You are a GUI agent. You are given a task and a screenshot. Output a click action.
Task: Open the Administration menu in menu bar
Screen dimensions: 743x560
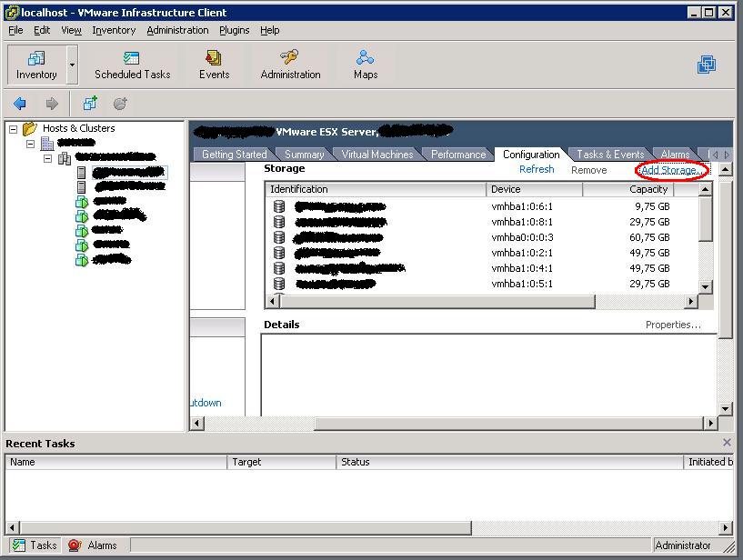tap(177, 30)
